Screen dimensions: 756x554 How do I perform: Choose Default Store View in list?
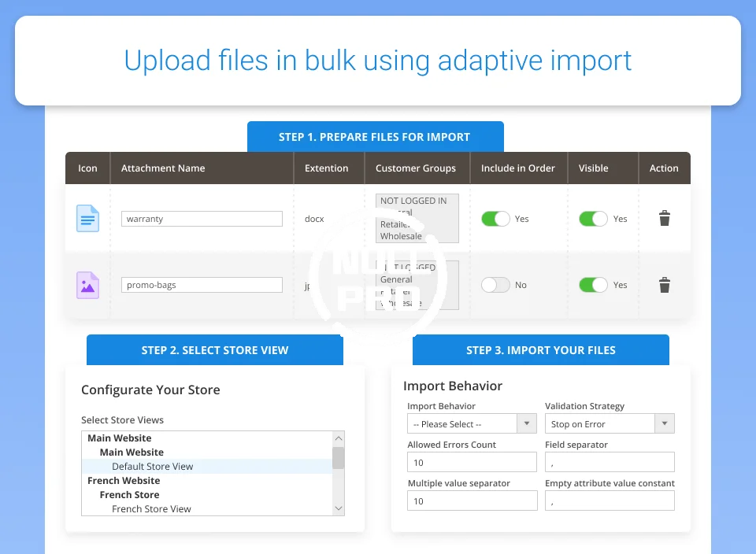coord(152,467)
